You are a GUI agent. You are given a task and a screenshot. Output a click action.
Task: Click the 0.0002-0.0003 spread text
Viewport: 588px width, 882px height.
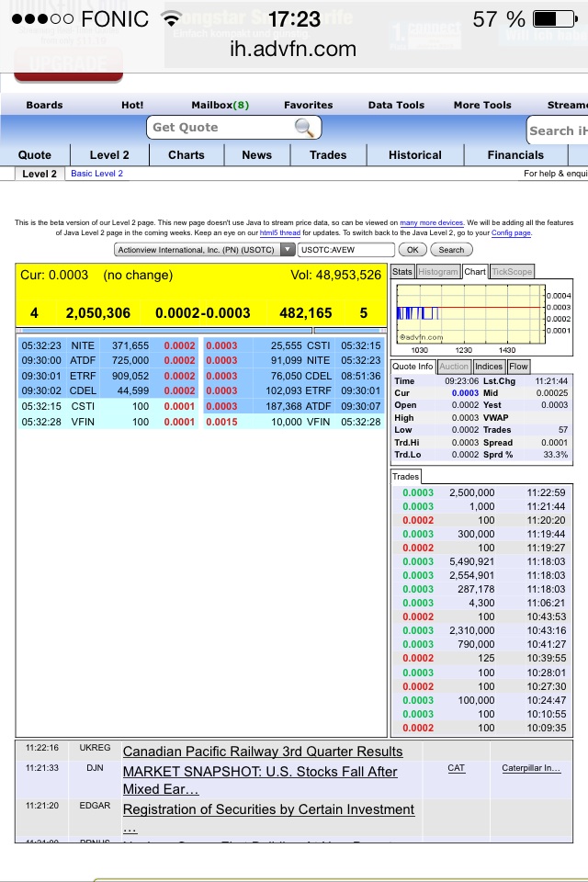[202, 313]
